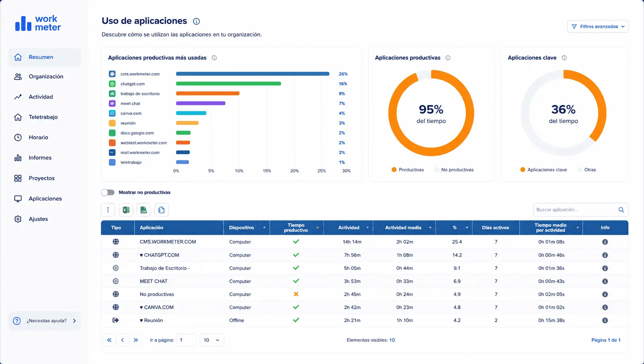
Task: Show info for Aplicaciones clave card
Action: click(564, 58)
